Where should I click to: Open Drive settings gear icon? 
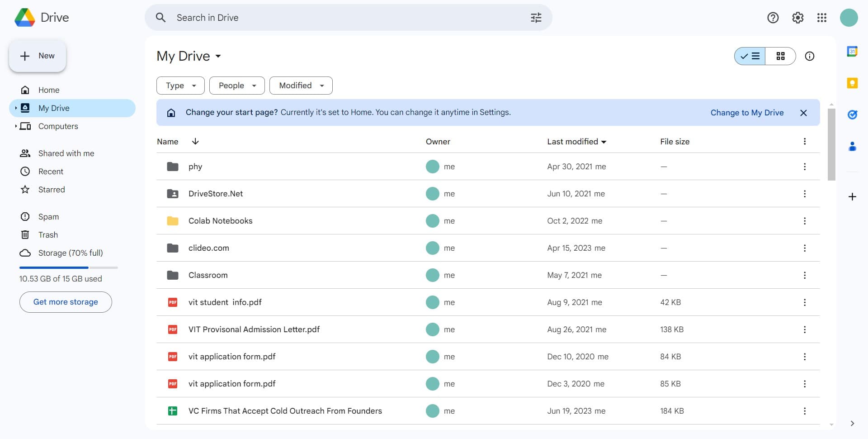click(x=797, y=18)
